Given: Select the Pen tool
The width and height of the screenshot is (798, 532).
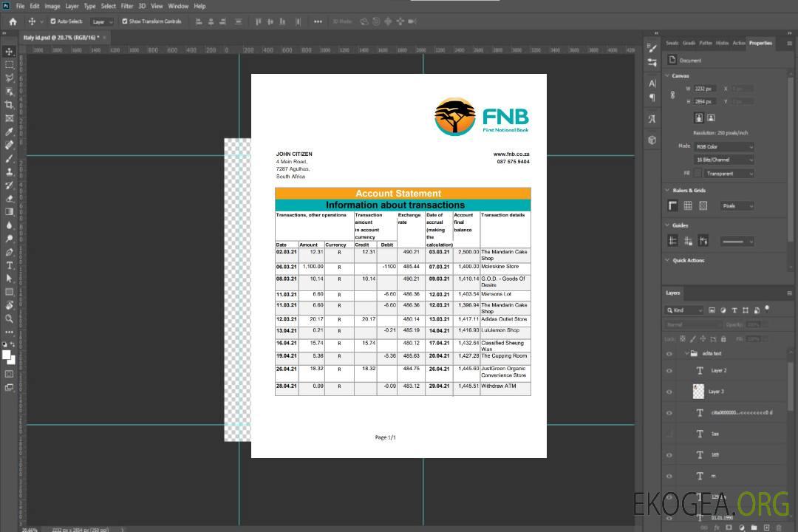Looking at the screenshot, I should (9, 252).
